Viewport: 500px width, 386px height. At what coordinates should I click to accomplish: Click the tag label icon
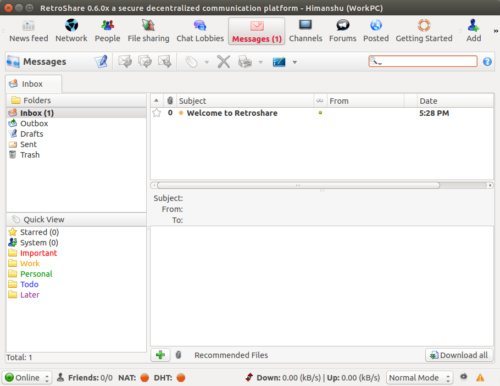point(192,62)
